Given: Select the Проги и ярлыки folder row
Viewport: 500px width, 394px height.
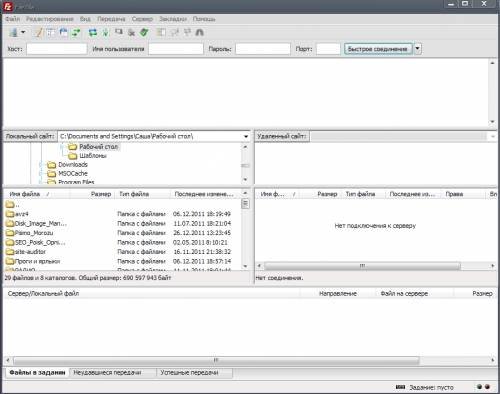Looking at the screenshot, I should pos(122,261).
